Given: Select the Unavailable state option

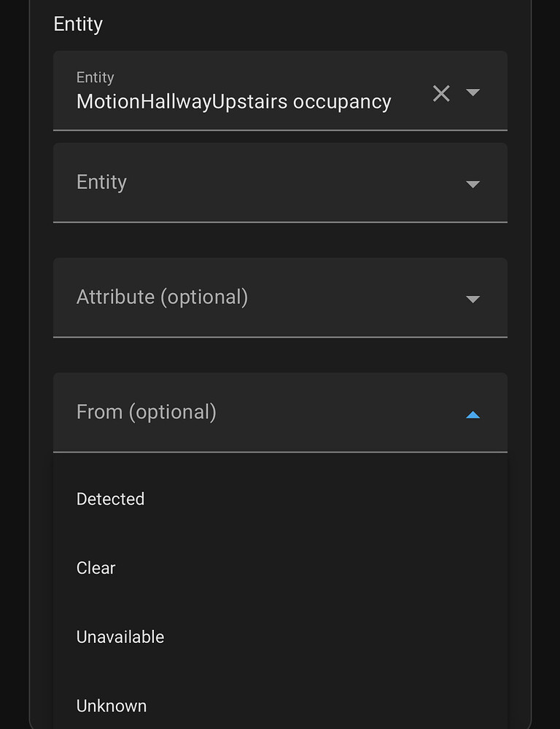Looking at the screenshot, I should (x=120, y=636).
